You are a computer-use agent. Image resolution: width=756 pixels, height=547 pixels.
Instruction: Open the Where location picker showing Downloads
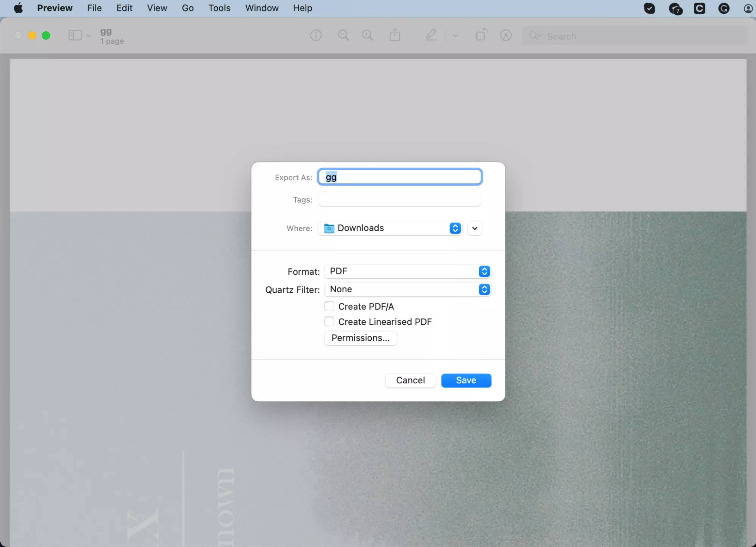[390, 228]
